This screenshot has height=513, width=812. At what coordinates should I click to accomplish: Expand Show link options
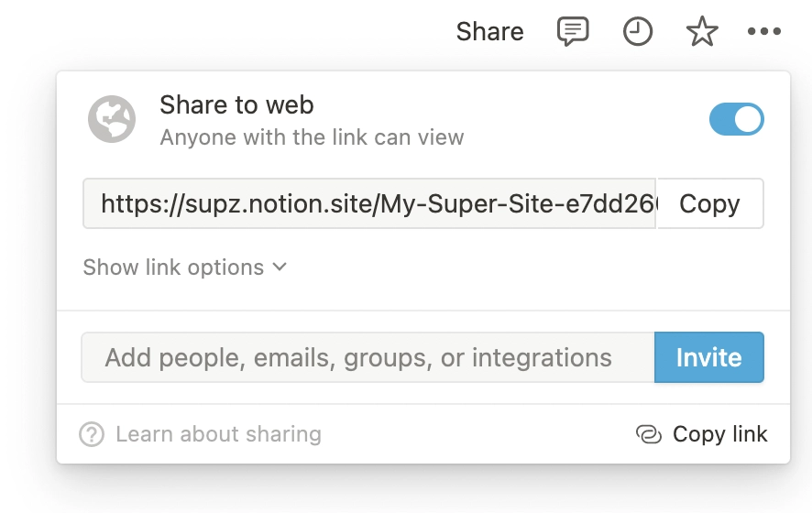point(185,267)
